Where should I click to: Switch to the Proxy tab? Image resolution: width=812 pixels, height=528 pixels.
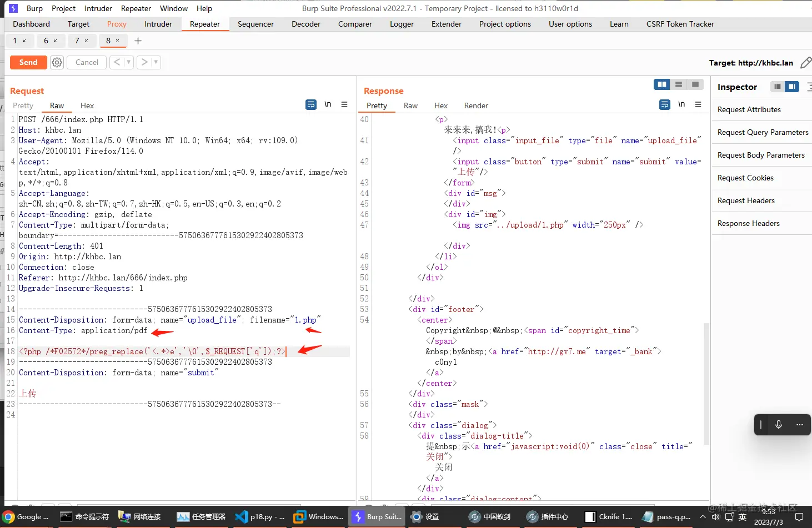pos(117,24)
